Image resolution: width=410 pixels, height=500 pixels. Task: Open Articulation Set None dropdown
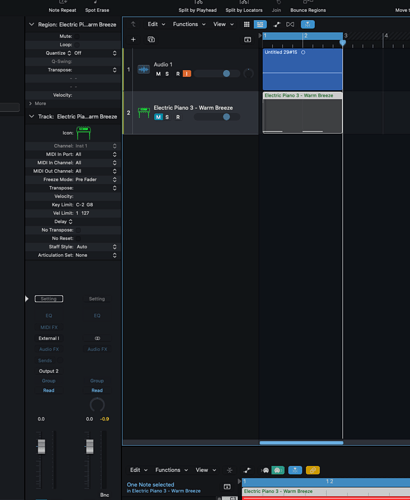(x=96, y=255)
